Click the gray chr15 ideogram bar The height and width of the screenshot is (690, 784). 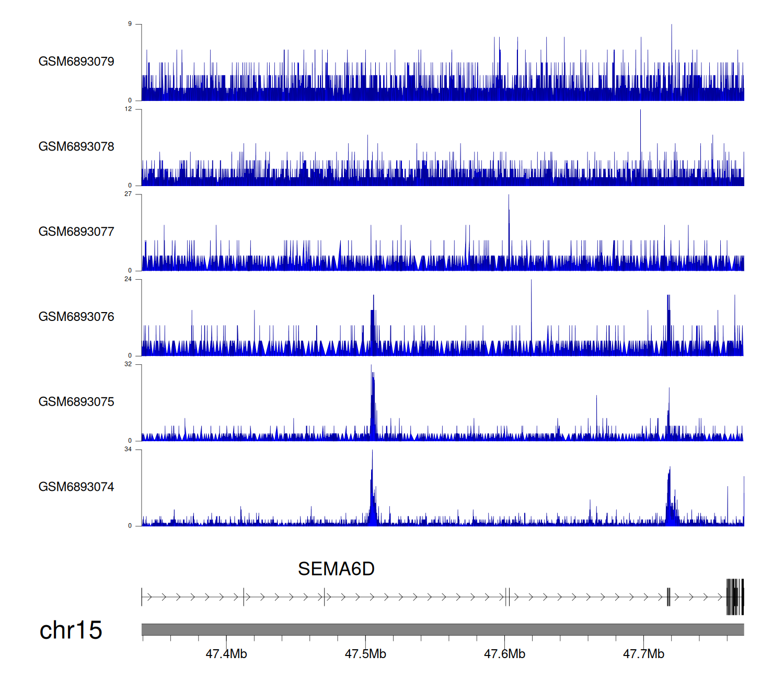(442, 629)
